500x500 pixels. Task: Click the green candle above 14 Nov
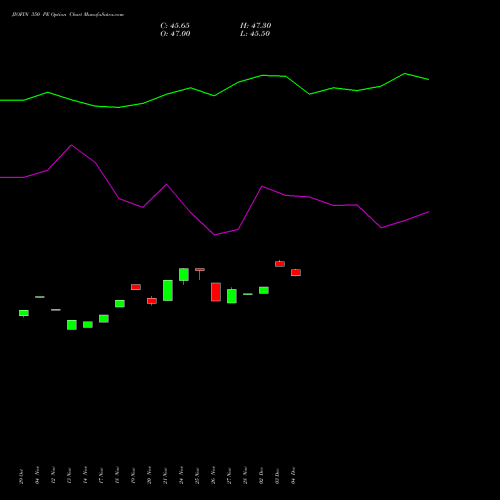click(x=88, y=325)
